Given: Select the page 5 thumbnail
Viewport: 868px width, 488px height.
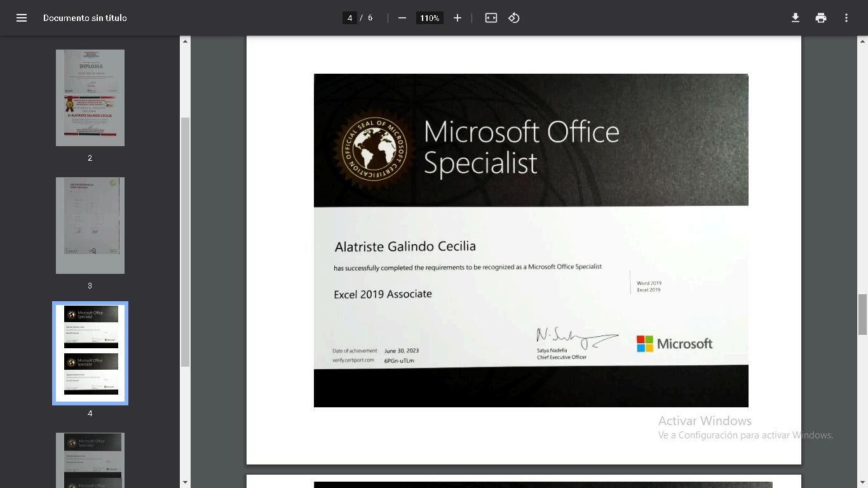Looking at the screenshot, I should click(x=90, y=460).
